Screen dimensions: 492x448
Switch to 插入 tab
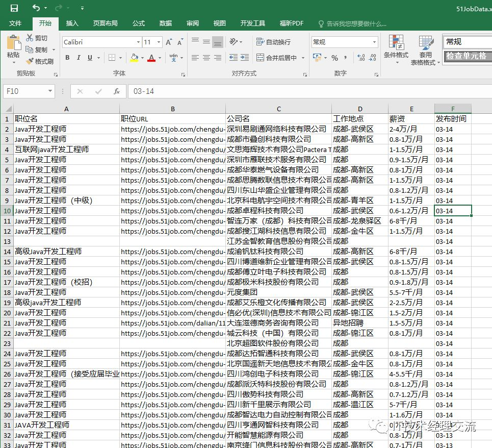(x=72, y=23)
